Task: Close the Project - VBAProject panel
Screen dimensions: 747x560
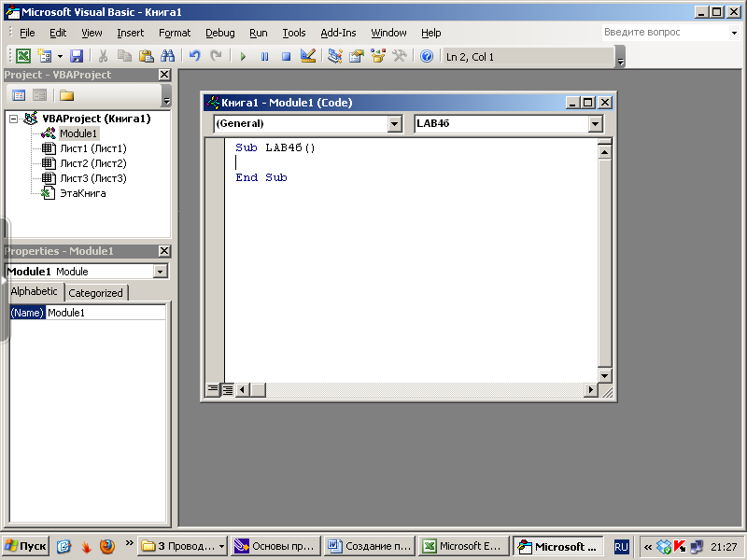Action: click(x=164, y=75)
